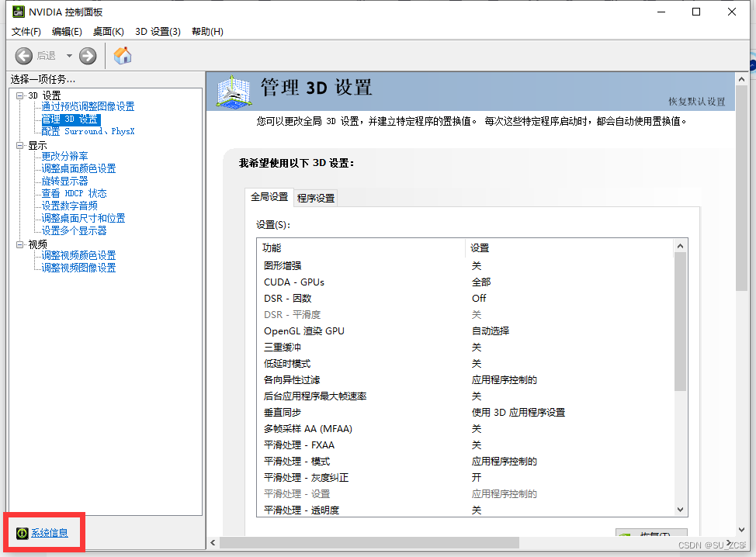This screenshot has height=557, width=756.
Task: Select the 低延时模式 setting row
Action: 465,364
